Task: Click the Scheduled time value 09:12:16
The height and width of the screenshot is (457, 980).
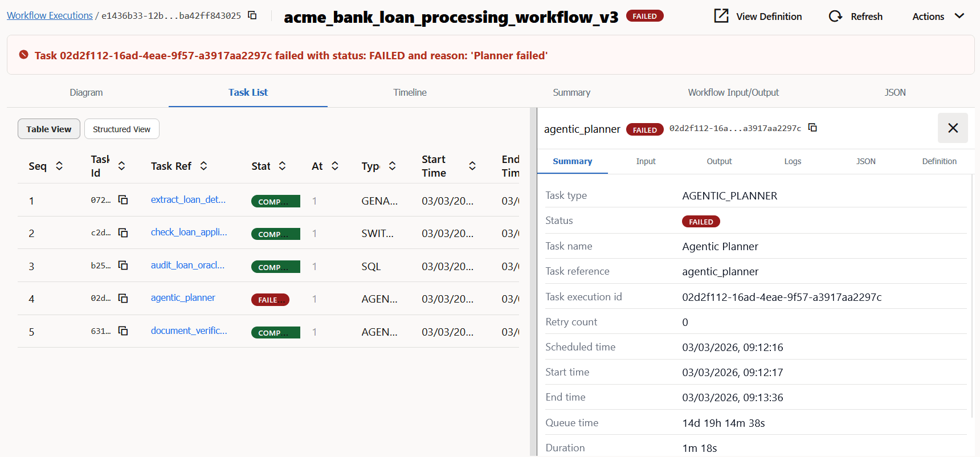Action: click(x=733, y=347)
